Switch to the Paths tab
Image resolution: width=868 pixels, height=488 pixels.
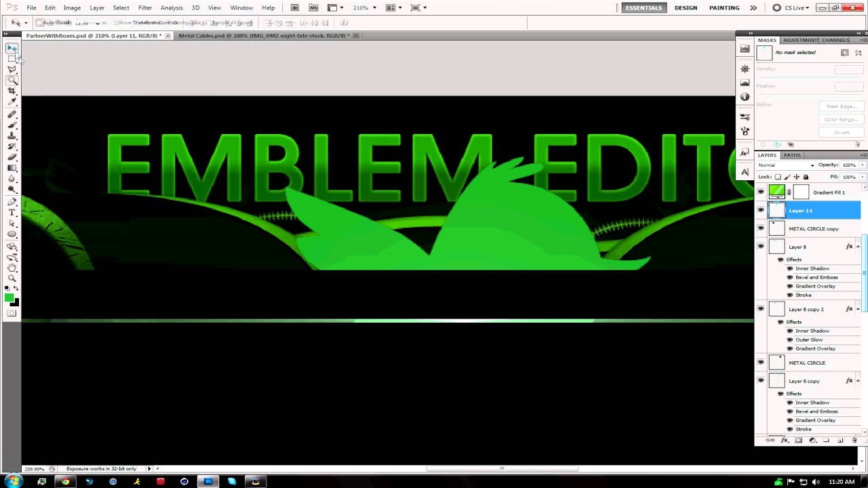pos(792,155)
